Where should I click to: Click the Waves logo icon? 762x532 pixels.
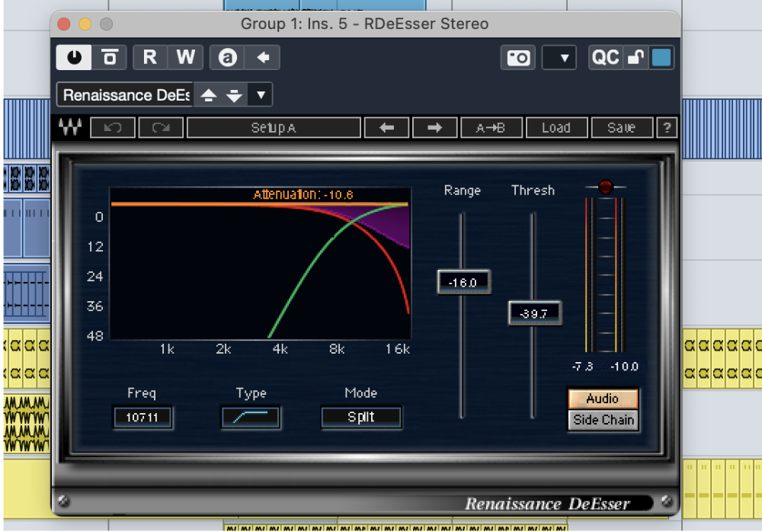71,127
